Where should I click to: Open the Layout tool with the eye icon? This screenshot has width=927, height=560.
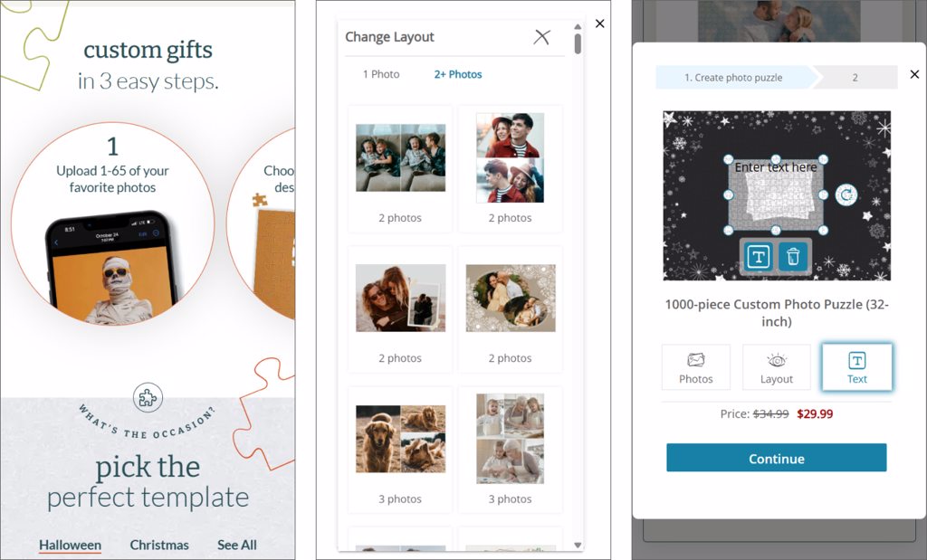click(x=776, y=366)
